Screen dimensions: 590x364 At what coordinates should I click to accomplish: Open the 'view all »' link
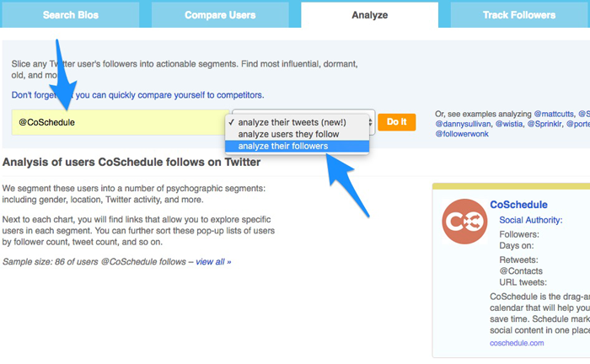[213, 262]
